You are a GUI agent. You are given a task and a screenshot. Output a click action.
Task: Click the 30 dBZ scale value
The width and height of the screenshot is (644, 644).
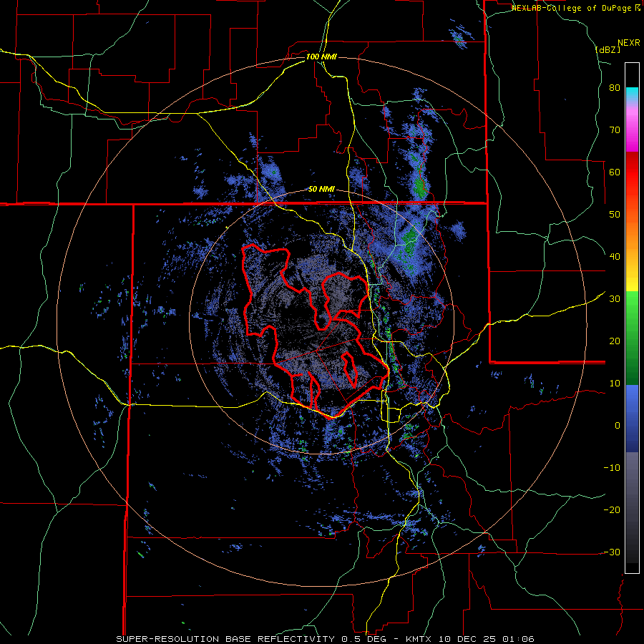615,299
